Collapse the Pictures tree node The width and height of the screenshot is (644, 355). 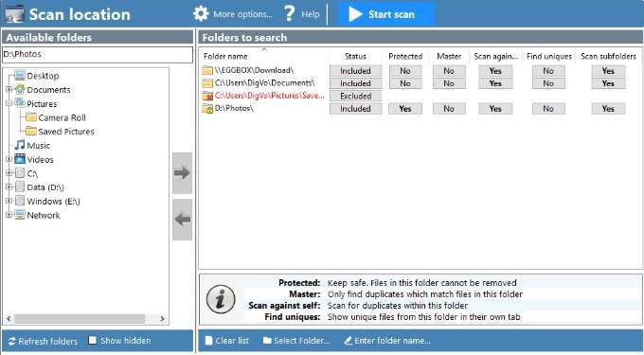point(9,103)
